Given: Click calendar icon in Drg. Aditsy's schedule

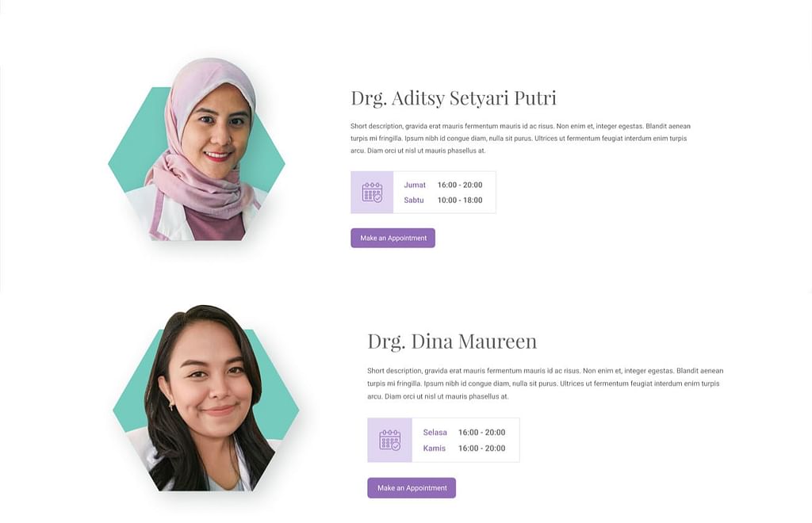Looking at the screenshot, I should point(372,193).
